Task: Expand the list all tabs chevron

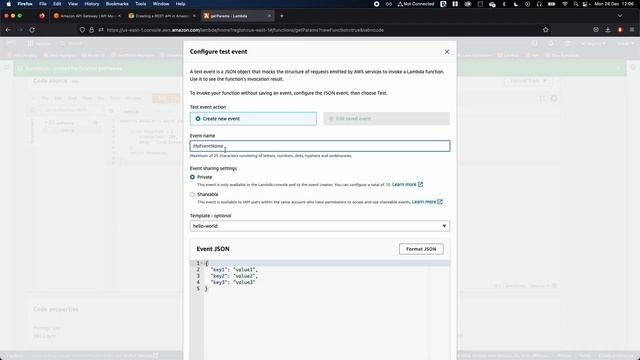Action: coord(620,16)
